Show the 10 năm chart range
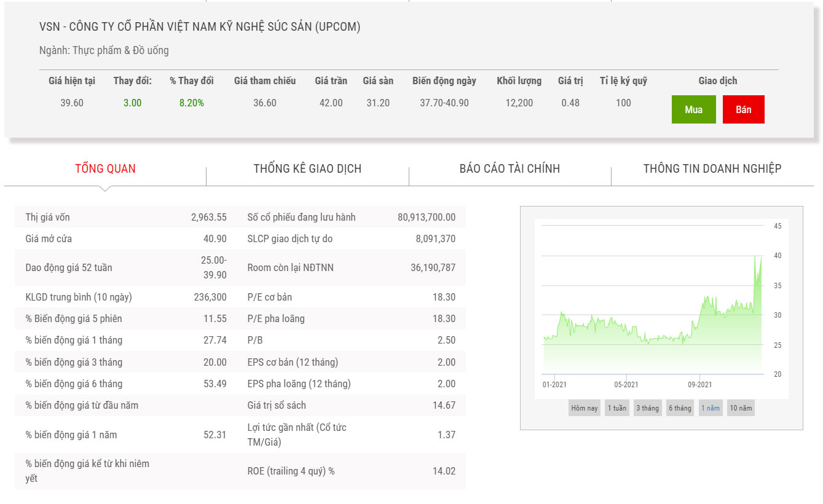Image resolution: width=823 pixels, height=504 pixels. tap(741, 408)
